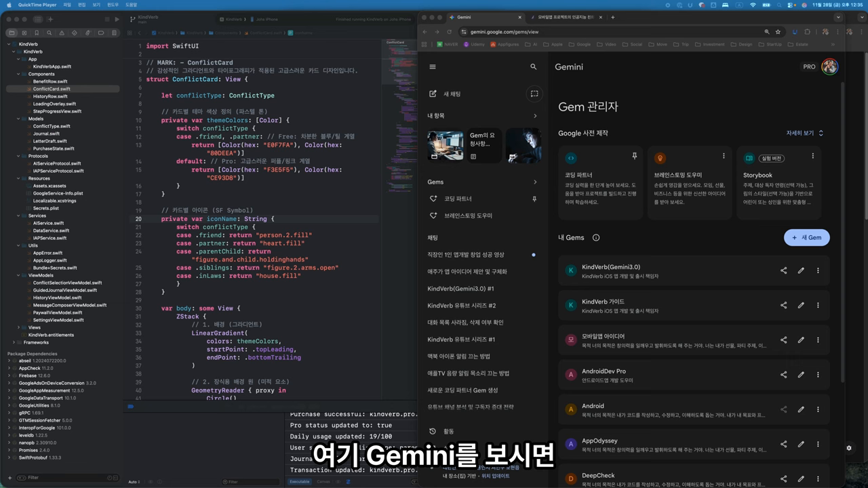Viewport: 868px width, 488px height.
Task: Open Auto scope dropdown in debug area
Action: click(135, 482)
